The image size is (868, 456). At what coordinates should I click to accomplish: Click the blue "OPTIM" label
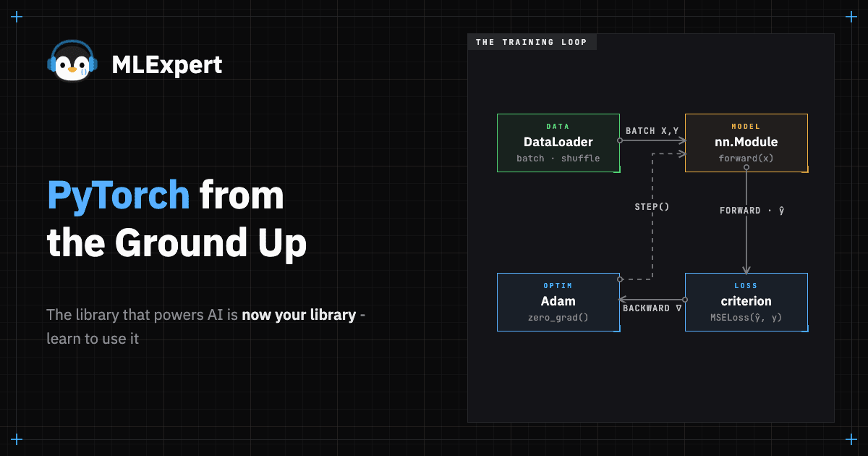click(x=558, y=286)
